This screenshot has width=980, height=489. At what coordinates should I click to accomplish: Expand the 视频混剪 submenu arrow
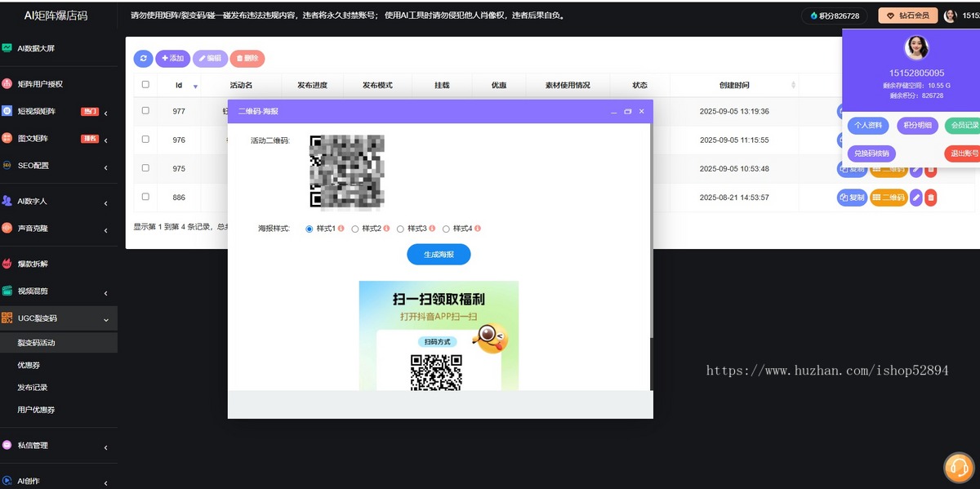(x=105, y=292)
